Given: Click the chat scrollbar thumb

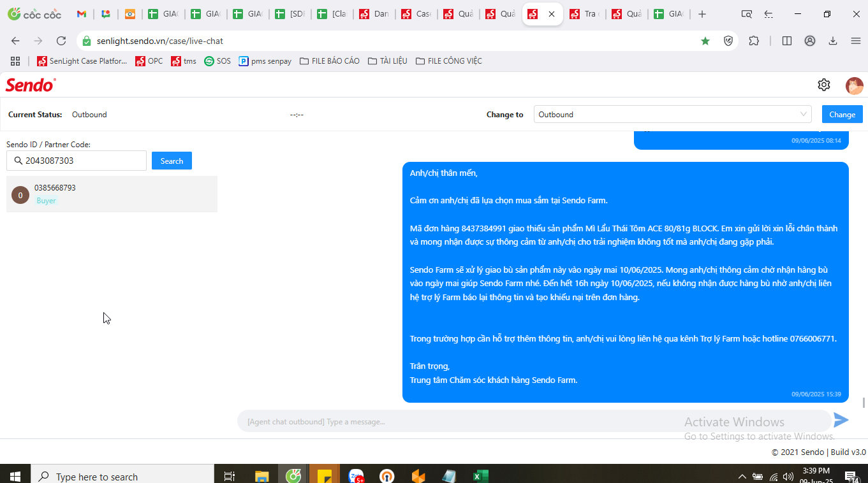Looking at the screenshot, I should coord(864,403).
